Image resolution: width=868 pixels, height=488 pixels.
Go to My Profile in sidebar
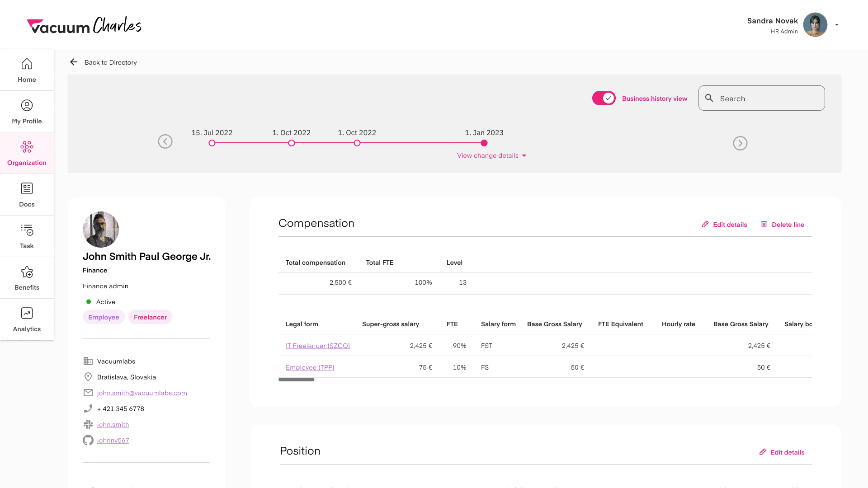click(x=27, y=112)
